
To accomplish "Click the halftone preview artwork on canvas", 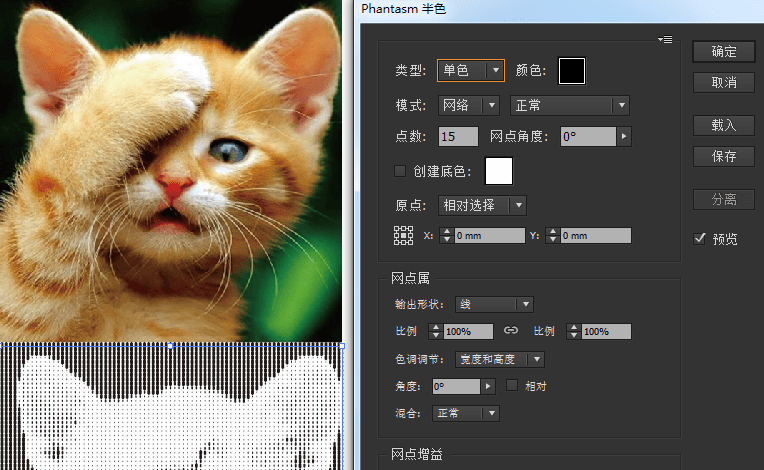I will 171,407.
